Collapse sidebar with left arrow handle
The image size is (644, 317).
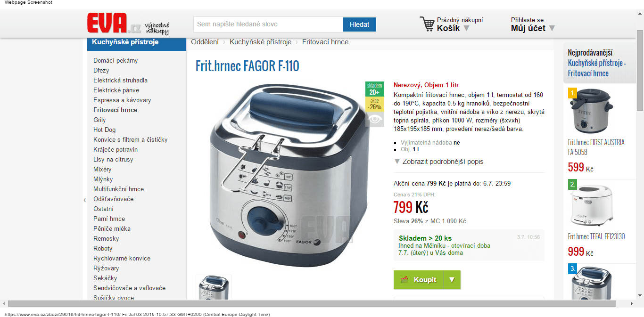coord(85,200)
